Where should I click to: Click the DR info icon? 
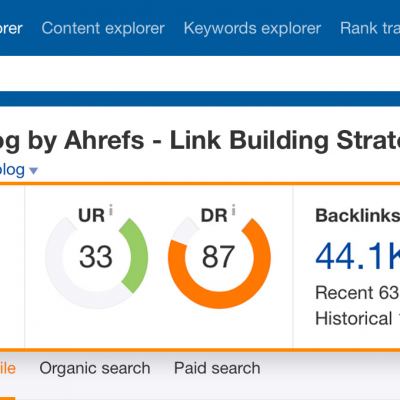point(233,210)
